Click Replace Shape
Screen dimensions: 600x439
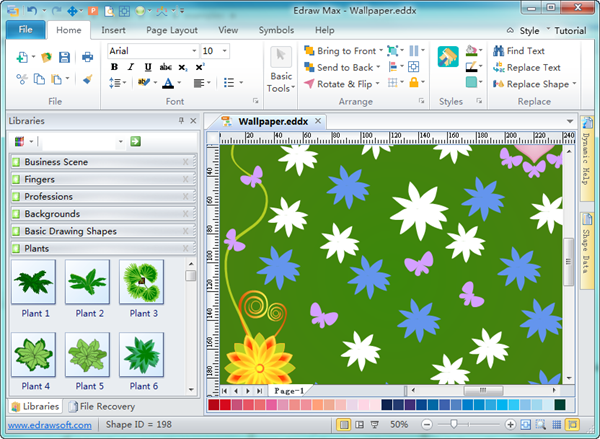(534, 84)
